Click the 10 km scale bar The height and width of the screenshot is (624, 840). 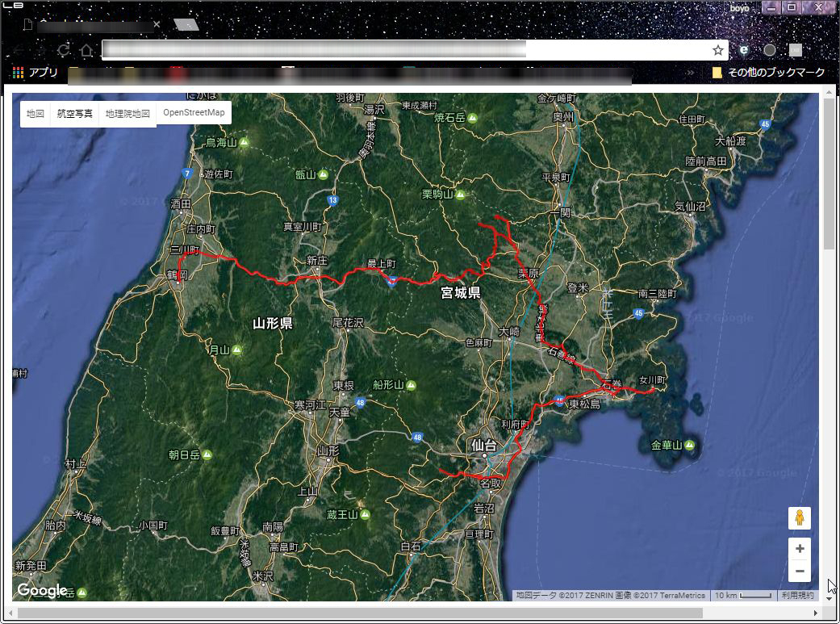click(743, 595)
